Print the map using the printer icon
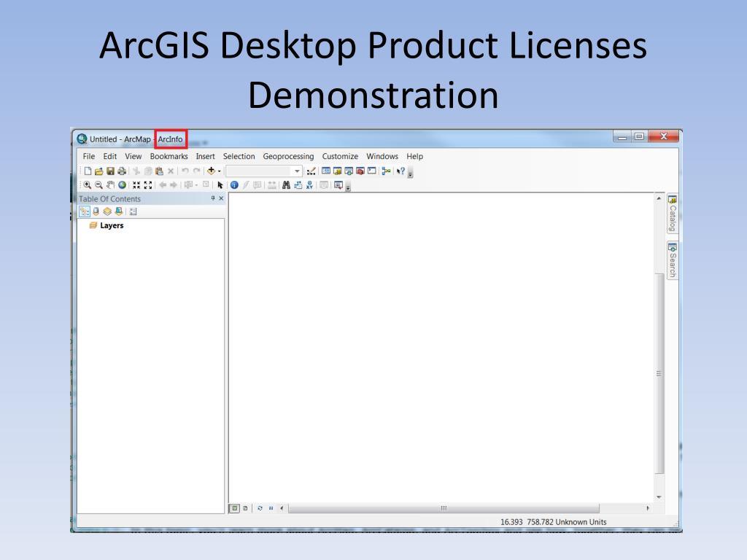Screen dimensions: 747x560 click(122, 171)
